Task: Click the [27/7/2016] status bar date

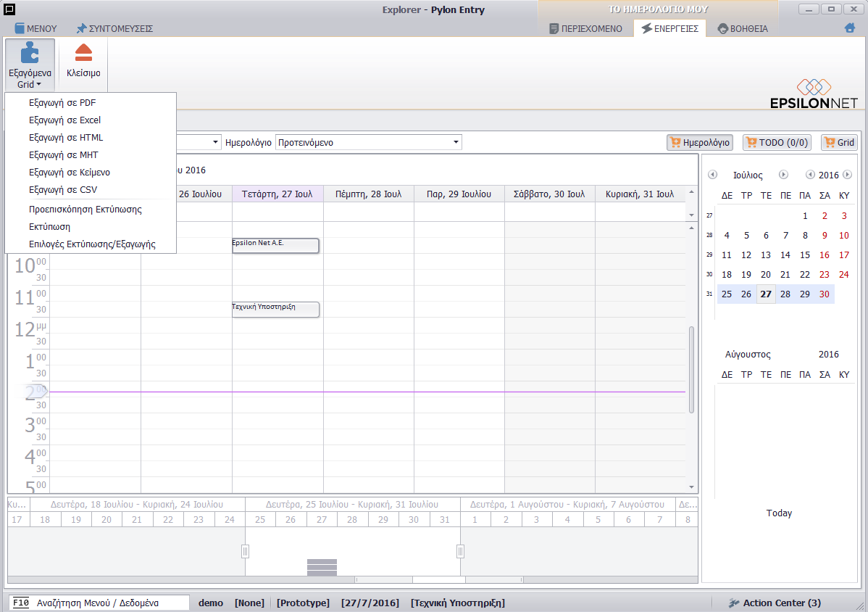Action: (x=370, y=603)
